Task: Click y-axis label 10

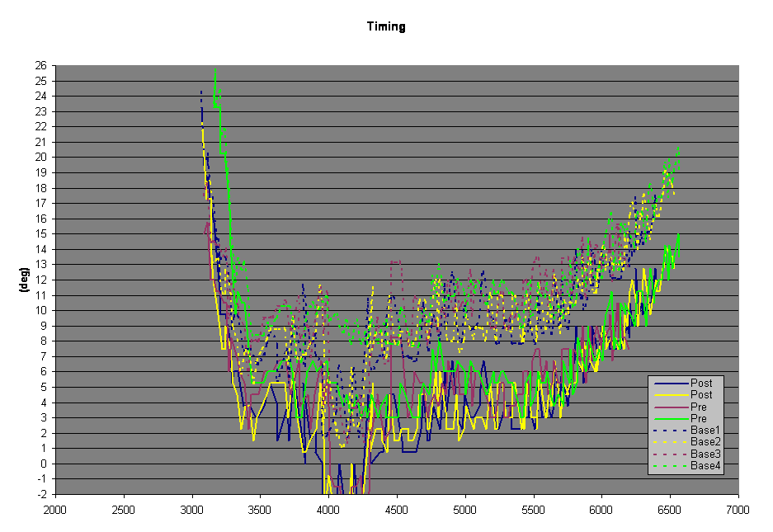Action: point(41,311)
